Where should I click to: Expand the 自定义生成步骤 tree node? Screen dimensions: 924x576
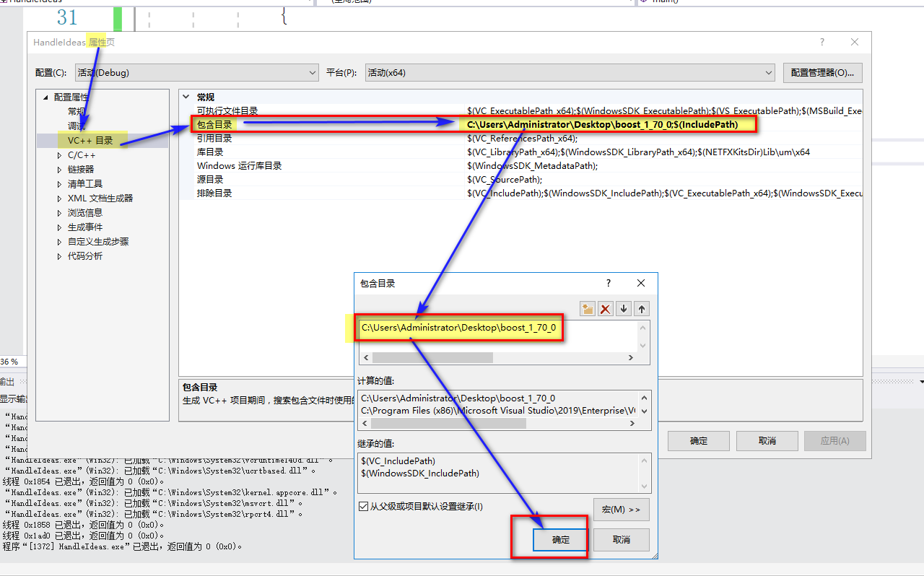tap(60, 242)
